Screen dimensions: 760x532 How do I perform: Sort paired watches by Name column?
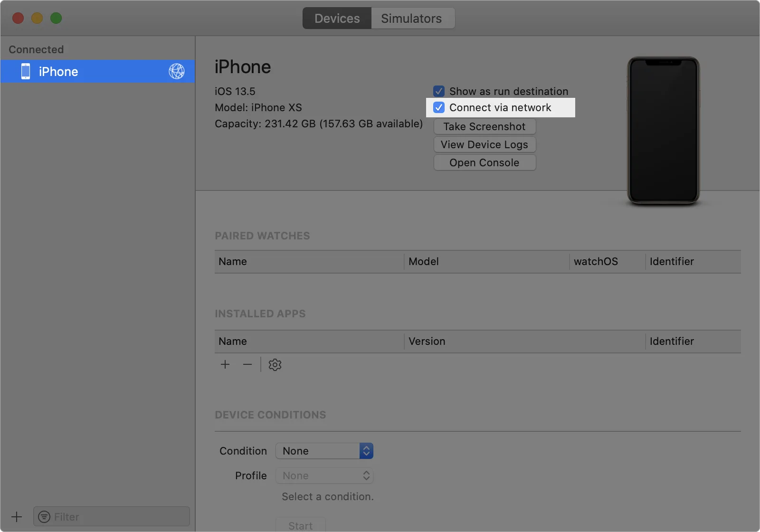point(309,262)
